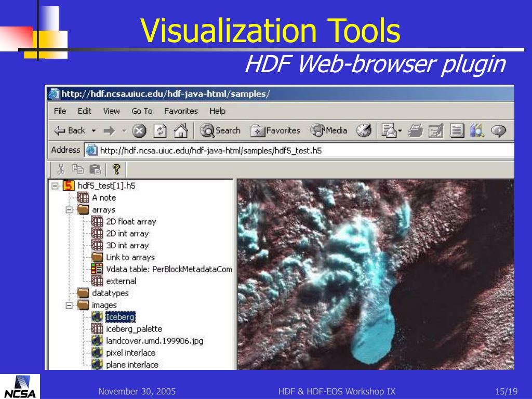This screenshot has height=399, width=532.
Task: Open the Help menu
Action: (218, 111)
